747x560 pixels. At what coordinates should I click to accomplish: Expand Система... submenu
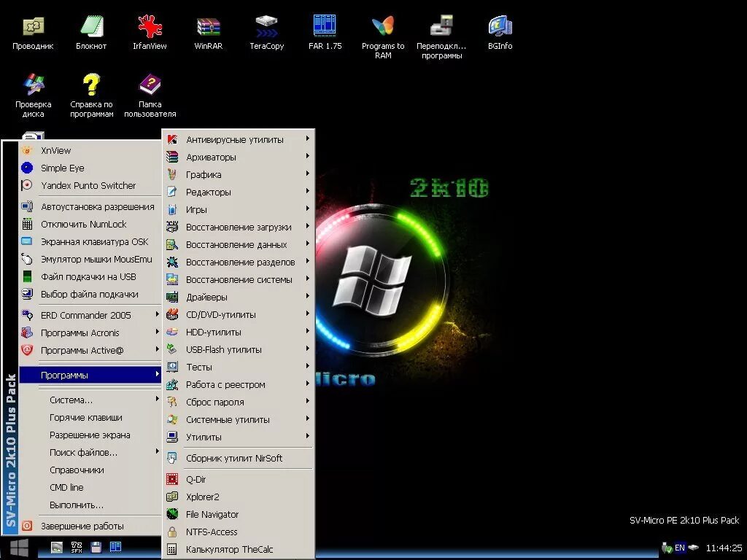coord(90,400)
